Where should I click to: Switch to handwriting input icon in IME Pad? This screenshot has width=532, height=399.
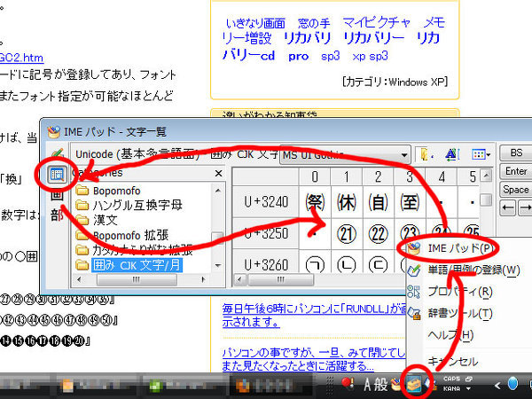[x=58, y=154]
